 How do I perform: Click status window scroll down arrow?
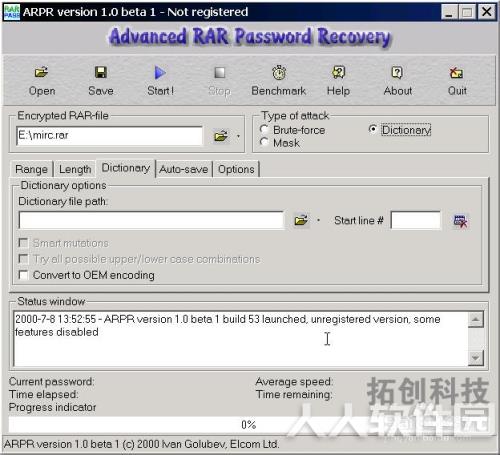point(475,358)
